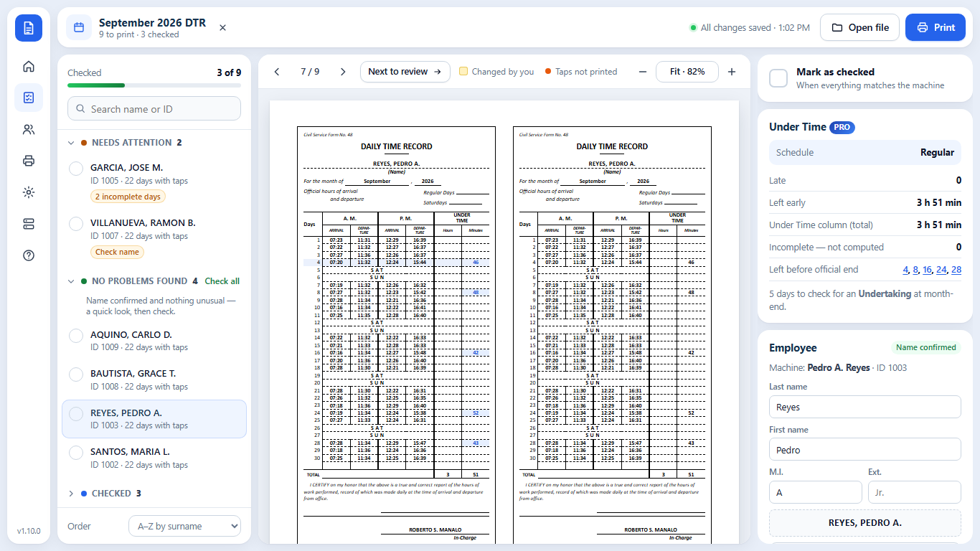Collapse the NEEDS ATTENTION group
This screenshot has height=551, width=980.
point(71,143)
